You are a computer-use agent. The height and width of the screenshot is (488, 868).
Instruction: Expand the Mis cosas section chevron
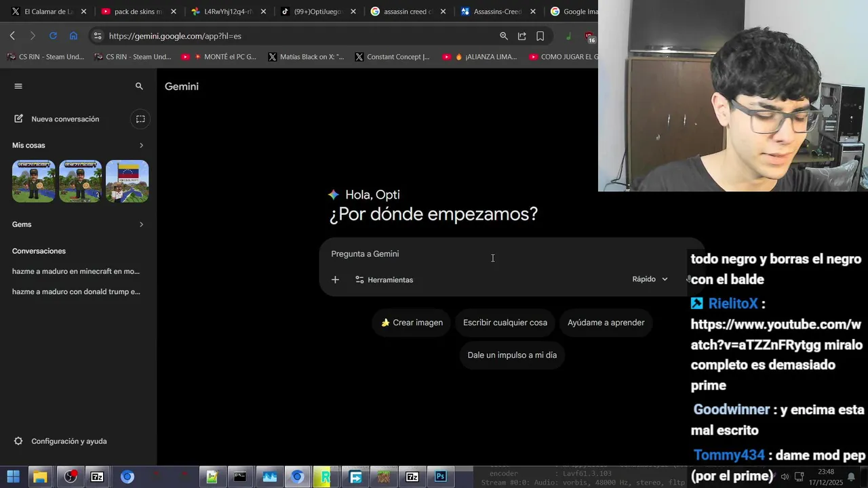click(141, 145)
